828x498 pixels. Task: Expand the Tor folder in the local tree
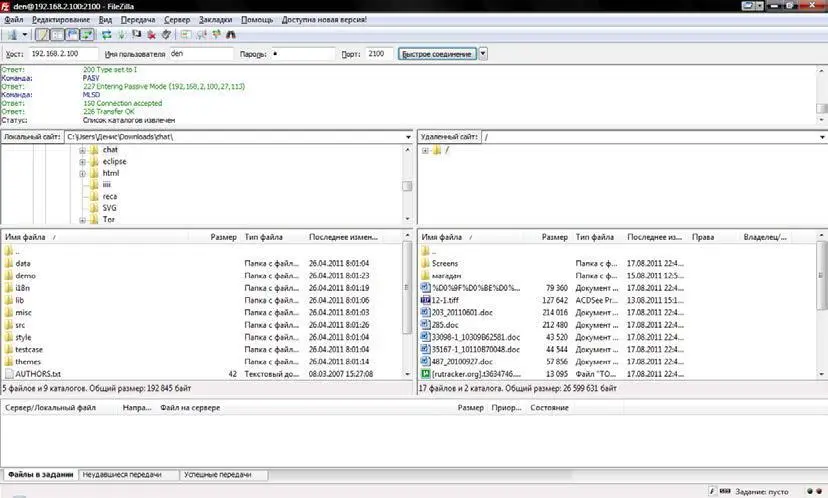coord(82,220)
